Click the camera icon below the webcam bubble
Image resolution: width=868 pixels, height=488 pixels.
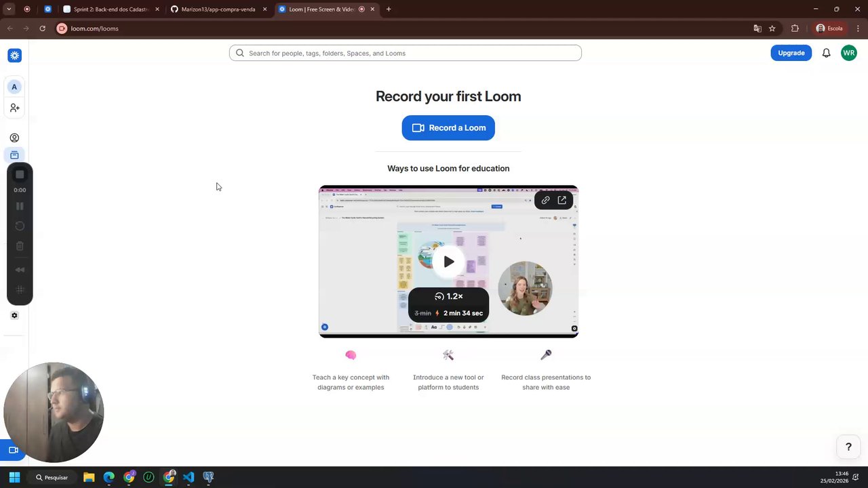pos(13,450)
